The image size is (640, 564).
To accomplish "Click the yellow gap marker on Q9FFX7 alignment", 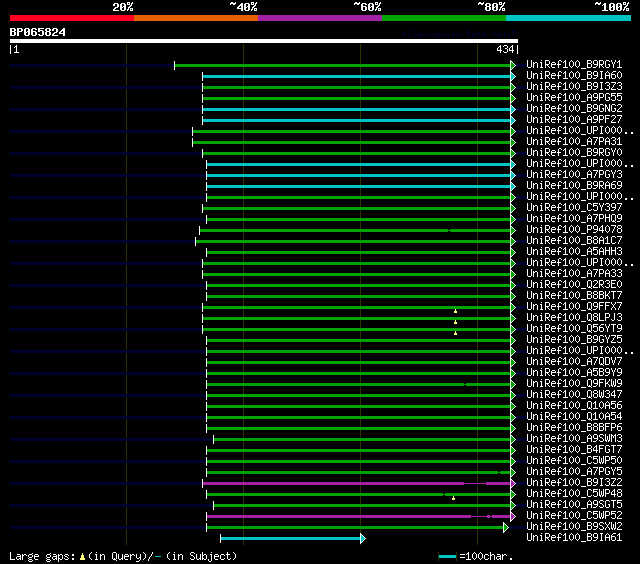I will [455, 311].
